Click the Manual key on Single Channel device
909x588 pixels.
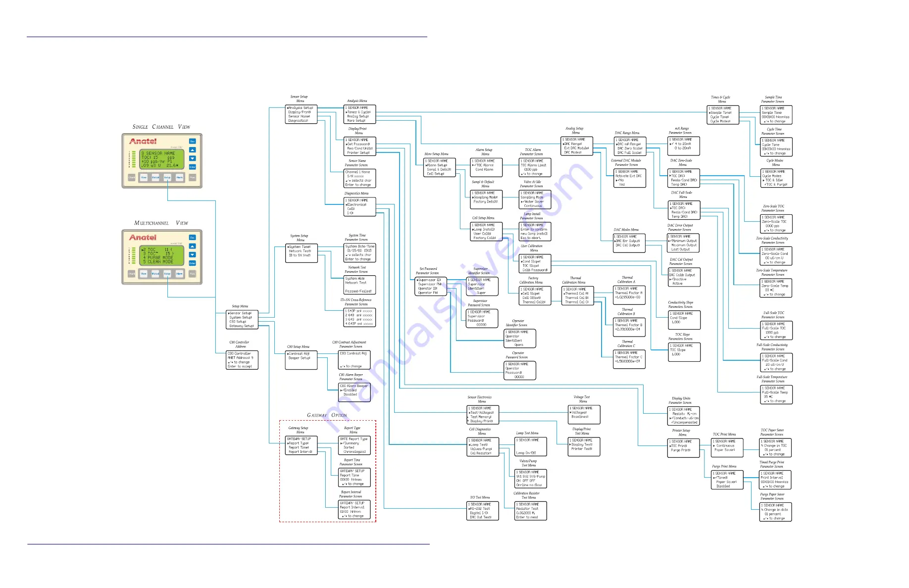point(155,177)
